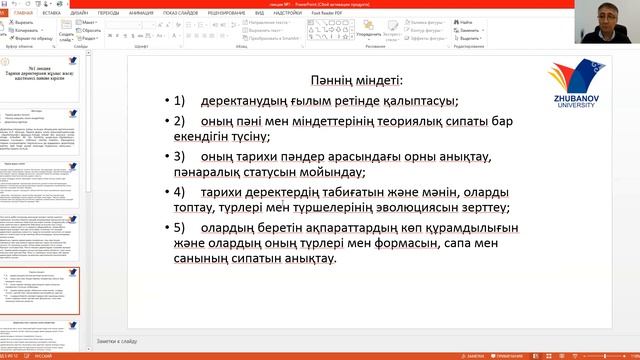
Task: Open the Foxit Reader PDF tab
Action: [x=327, y=13]
